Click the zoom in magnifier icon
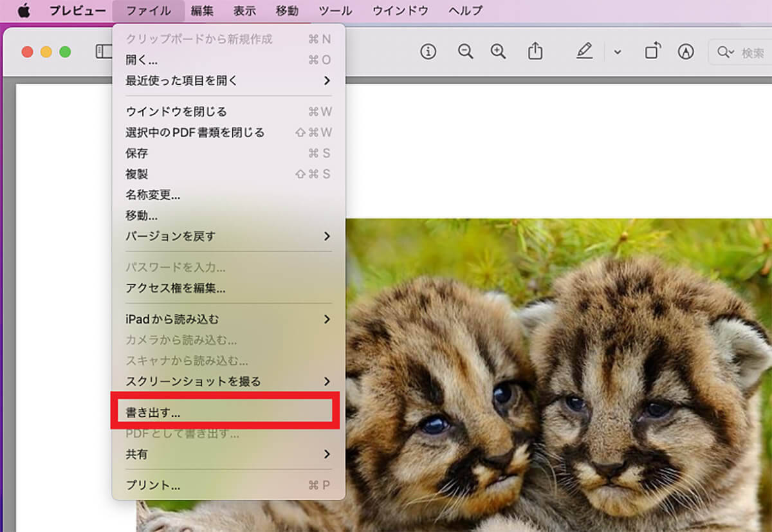Image resolution: width=772 pixels, height=532 pixels. 498,52
